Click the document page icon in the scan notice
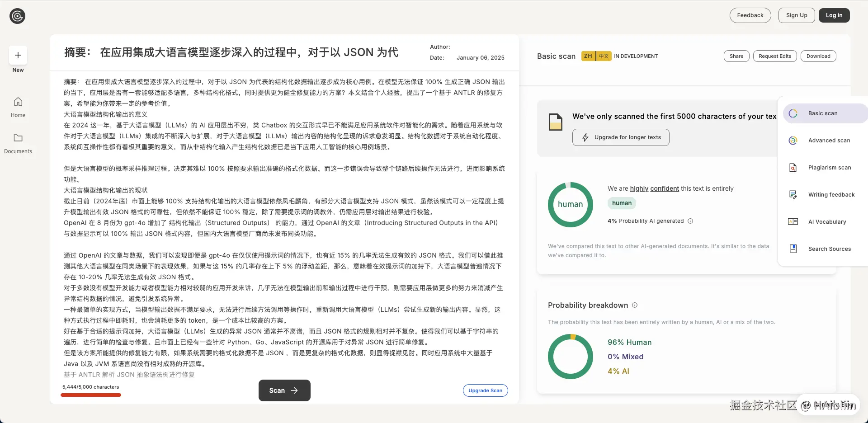 click(555, 122)
